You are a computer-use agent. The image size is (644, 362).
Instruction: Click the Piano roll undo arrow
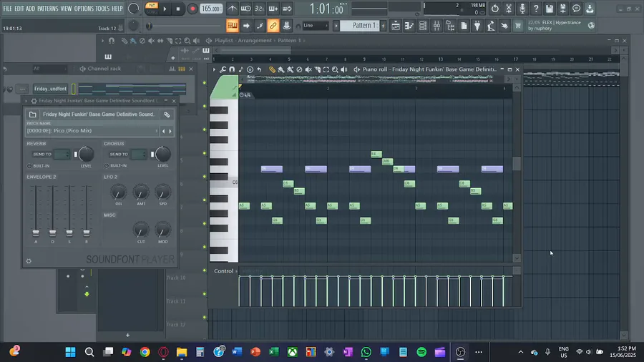tap(259, 70)
